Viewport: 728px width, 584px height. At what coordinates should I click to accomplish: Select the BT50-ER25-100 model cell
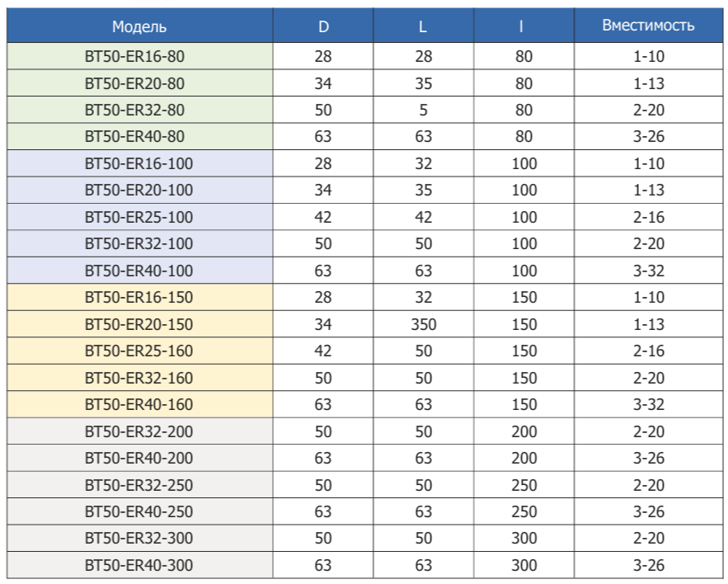pos(139,217)
